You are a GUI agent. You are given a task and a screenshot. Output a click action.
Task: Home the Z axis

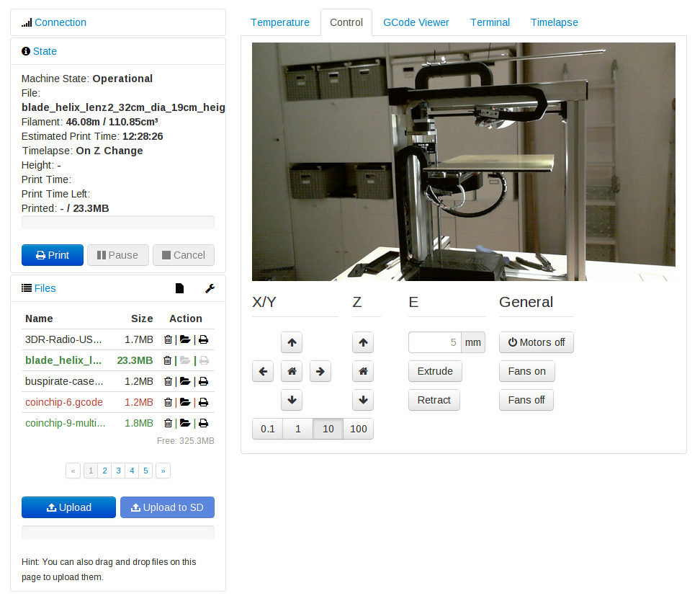pyautogui.click(x=363, y=371)
